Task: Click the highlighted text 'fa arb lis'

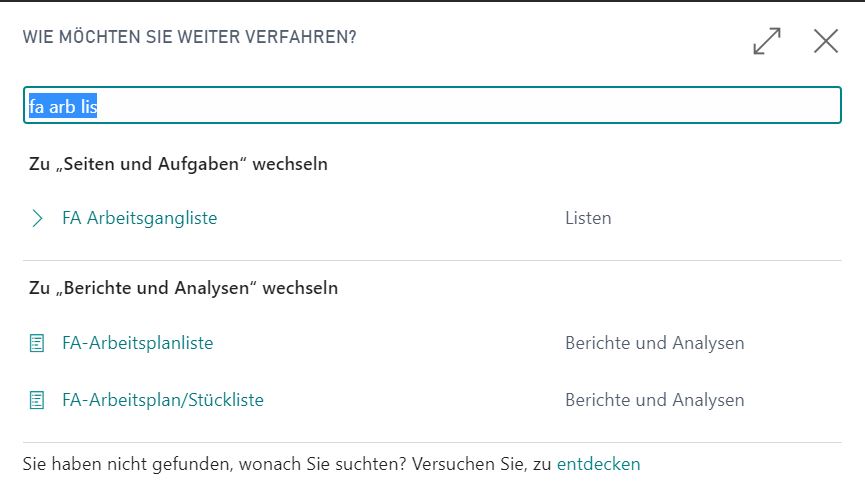Action: [63, 105]
